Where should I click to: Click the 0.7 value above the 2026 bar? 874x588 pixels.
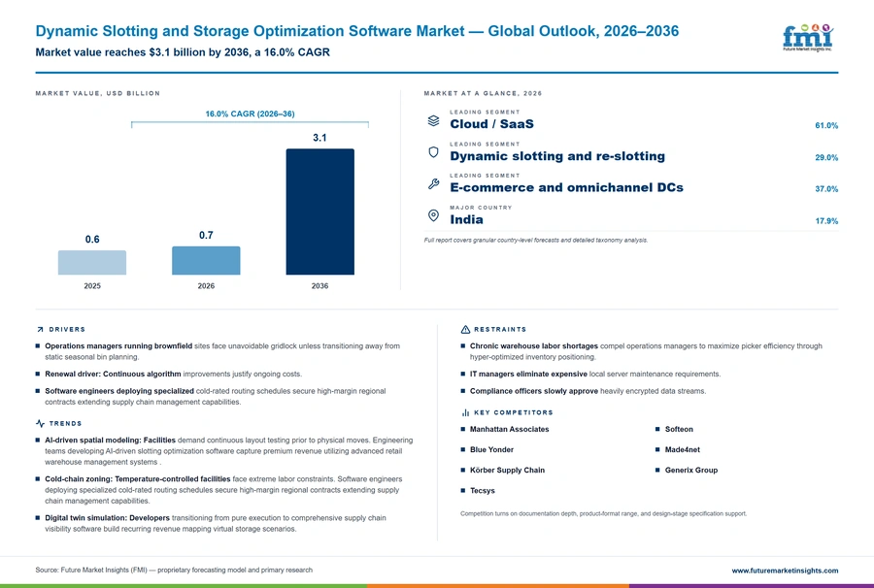pyautogui.click(x=206, y=236)
